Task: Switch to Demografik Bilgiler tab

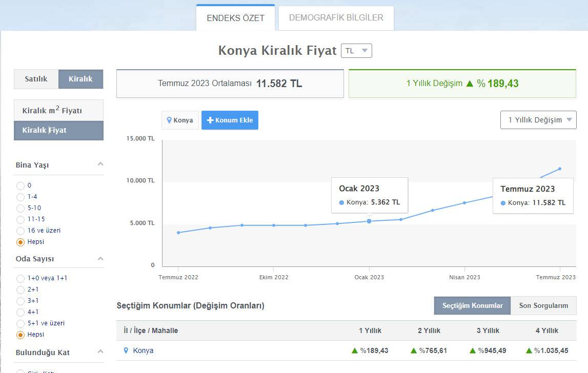Action: click(x=336, y=18)
